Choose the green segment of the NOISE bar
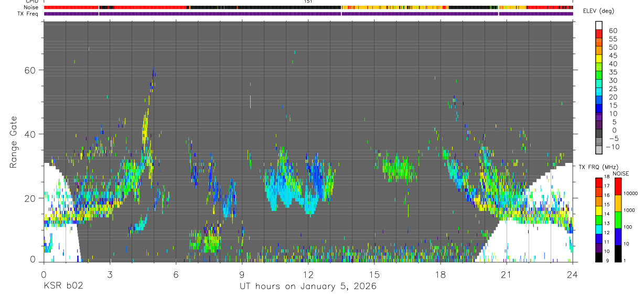This screenshot has width=644, height=297. click(x=618, y=220)
